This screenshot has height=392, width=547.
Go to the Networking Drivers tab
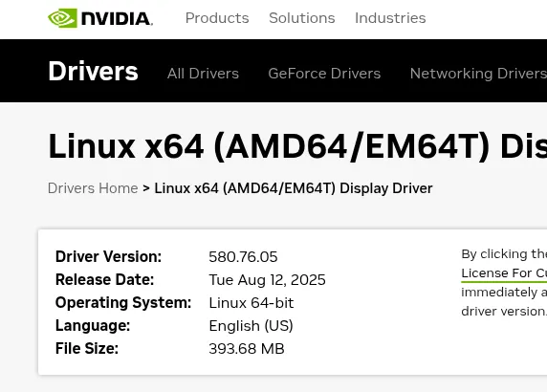pyautogui.click(x=478, y=74)
